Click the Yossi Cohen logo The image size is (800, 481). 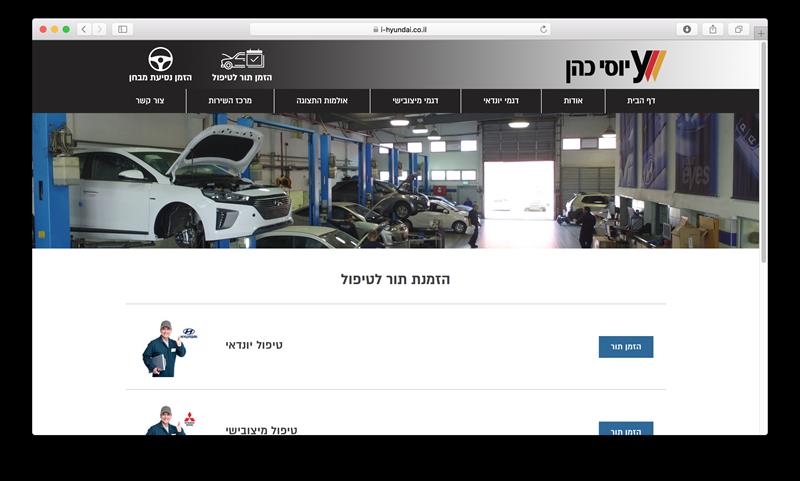click(x=615, y=66)
